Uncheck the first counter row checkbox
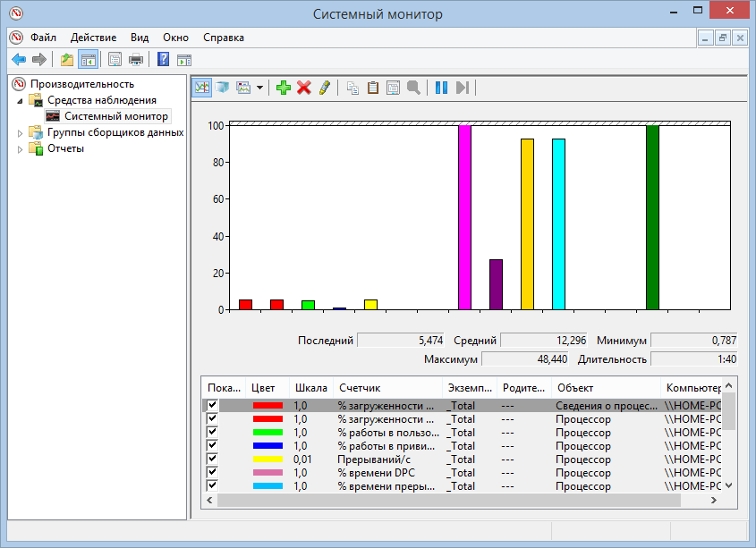The height and width of the screenshot is (548, 756). (x=213, y=405)
